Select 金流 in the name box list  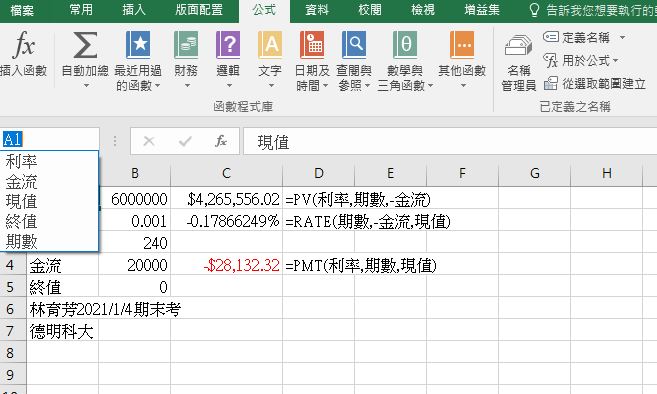coord(49,181)
